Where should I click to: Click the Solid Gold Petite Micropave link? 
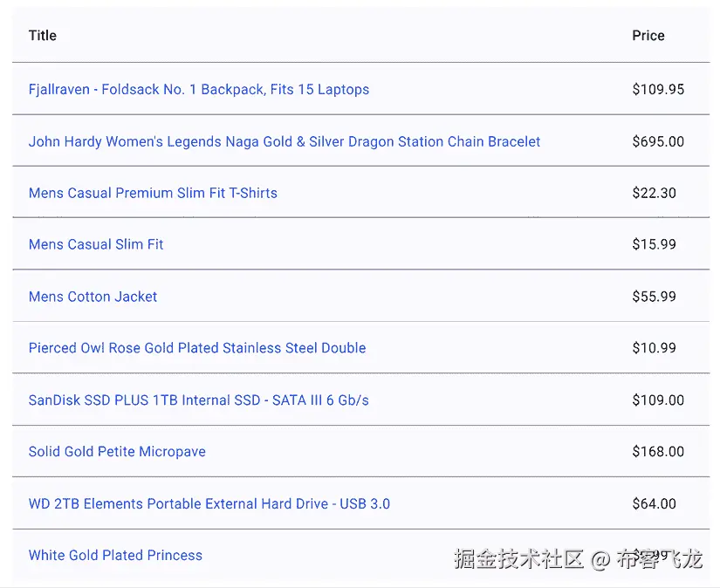click(x=117, y=452)
